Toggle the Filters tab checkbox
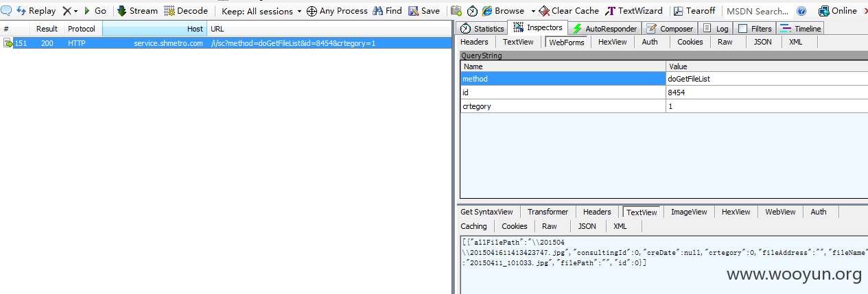 point(742,29)
